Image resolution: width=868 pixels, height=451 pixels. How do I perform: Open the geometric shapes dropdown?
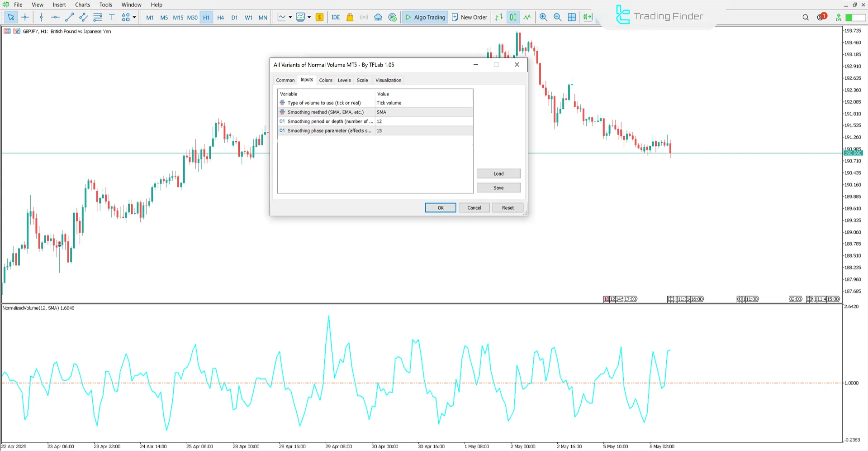(134, 17)
